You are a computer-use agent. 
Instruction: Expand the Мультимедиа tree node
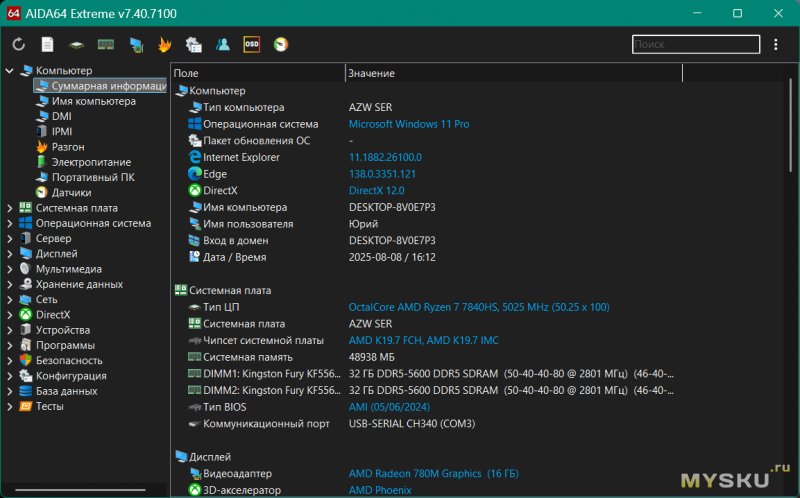[9, 269]
